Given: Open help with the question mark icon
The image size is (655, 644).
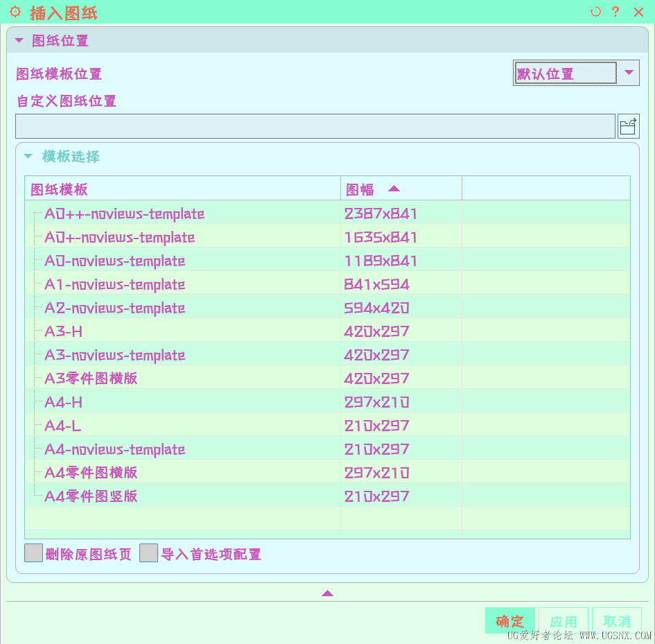Looking at the screenshot, I should click(x=615, y=12).
